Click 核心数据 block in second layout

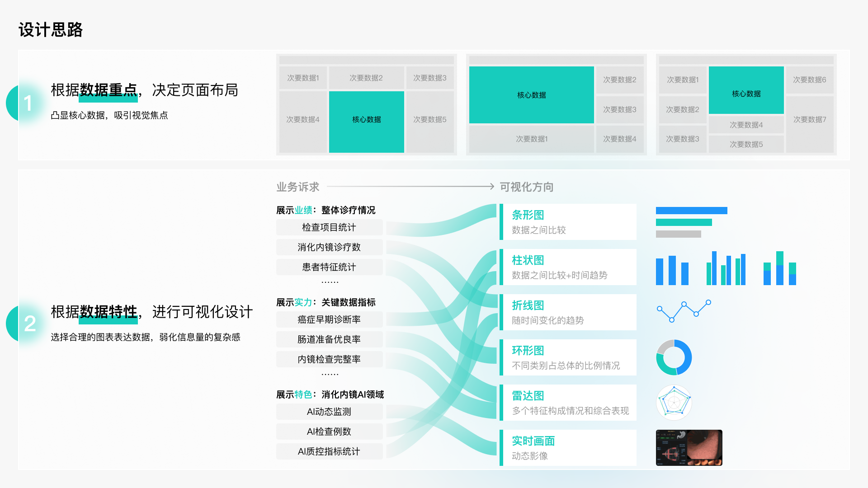(x=531, y=95)
